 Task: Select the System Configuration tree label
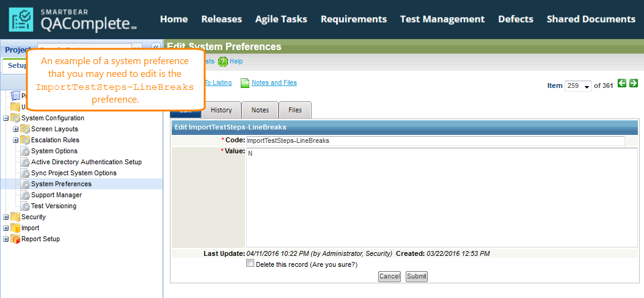click(x=53, y=118)
